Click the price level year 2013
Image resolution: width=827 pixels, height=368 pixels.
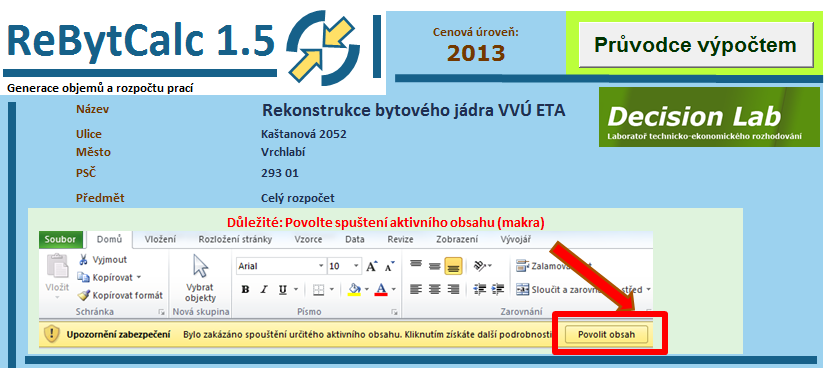pos(476,52)
